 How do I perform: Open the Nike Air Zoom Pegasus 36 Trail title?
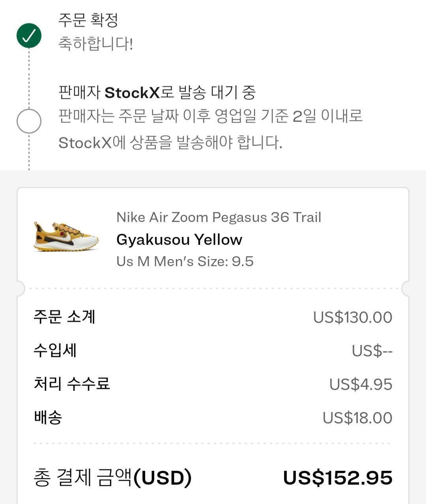pyautogui.click(x=219, y=217)
